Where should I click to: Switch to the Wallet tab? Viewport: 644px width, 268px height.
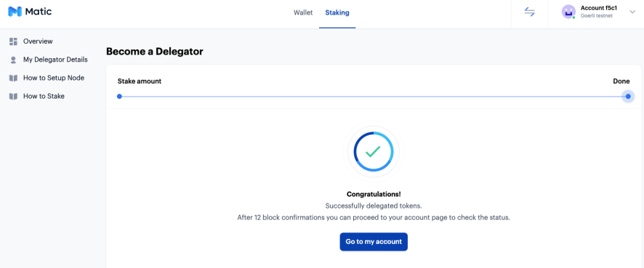(303, 13)
